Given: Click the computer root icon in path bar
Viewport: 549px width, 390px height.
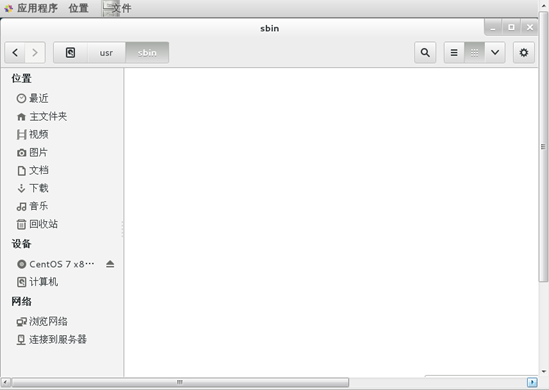Looking at the screenshot, I should [70, 53].
